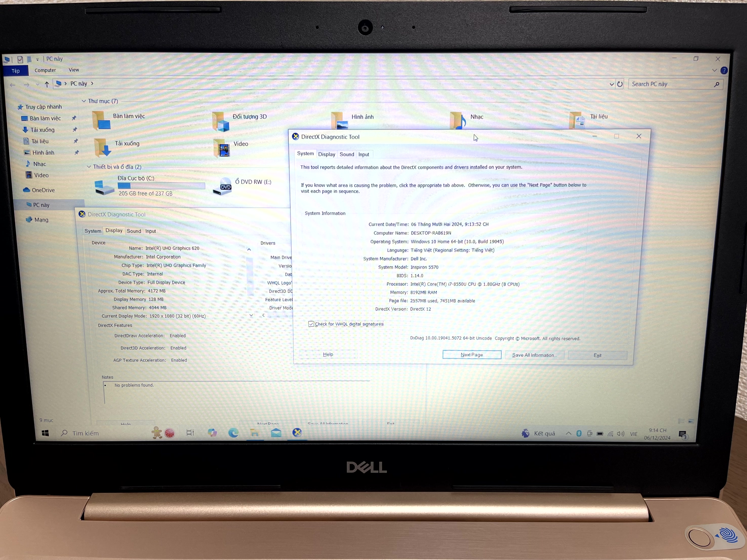Image resolution: width=747 pixels, height=560 pixels.
Task: Select System tab in rear DxDiag window
Action: click(x=93, y=231)
